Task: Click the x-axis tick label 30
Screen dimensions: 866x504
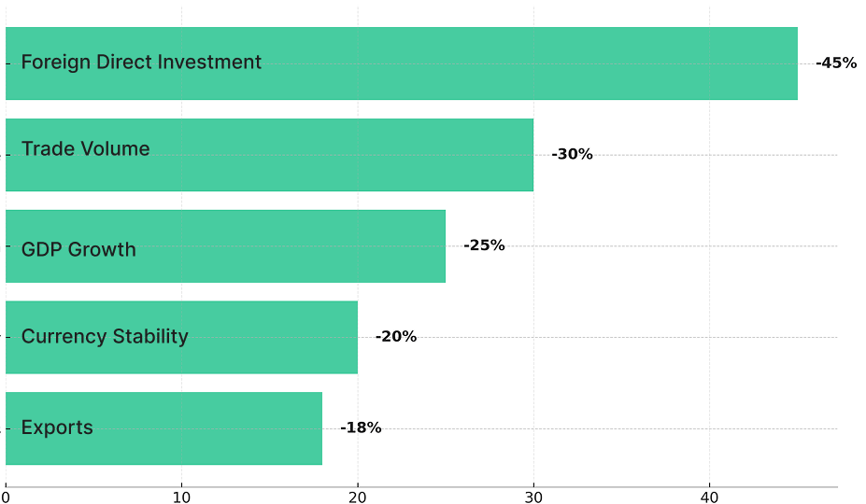Action: coord(533,497)
